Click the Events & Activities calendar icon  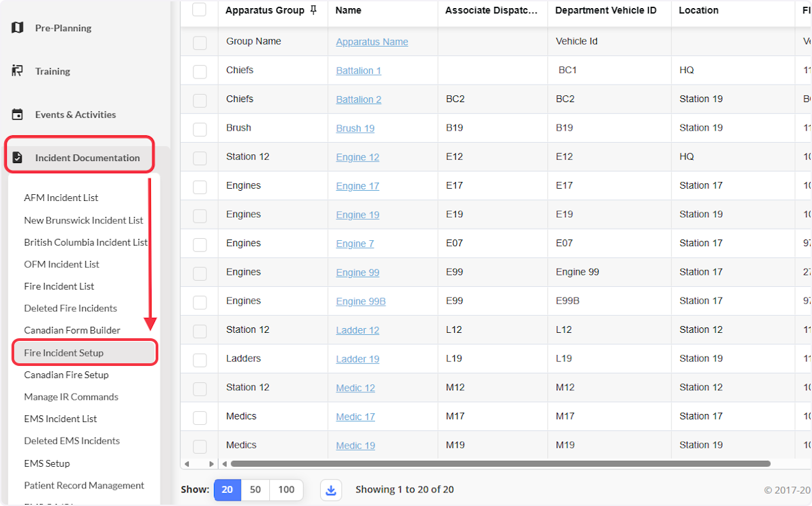(x=18, y=114)
